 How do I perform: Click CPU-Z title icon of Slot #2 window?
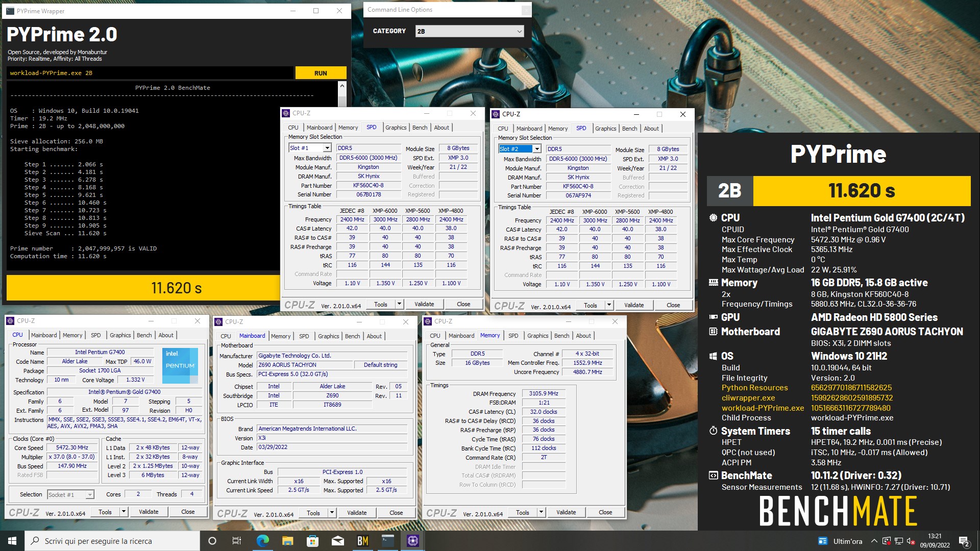coord(496,114)
